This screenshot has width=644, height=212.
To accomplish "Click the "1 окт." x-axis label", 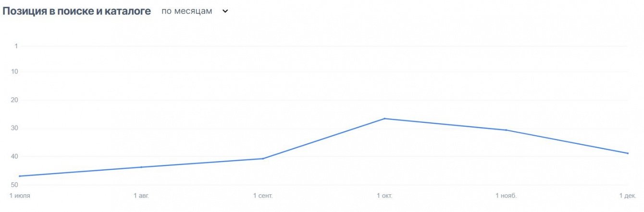I will pos(384,196).
